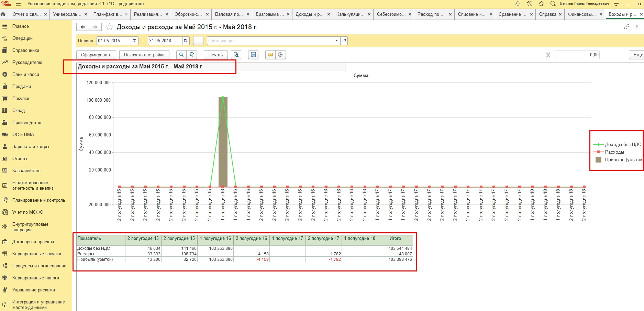Click Показать настройки button
The image size is (644, 311).
[144, 55]
